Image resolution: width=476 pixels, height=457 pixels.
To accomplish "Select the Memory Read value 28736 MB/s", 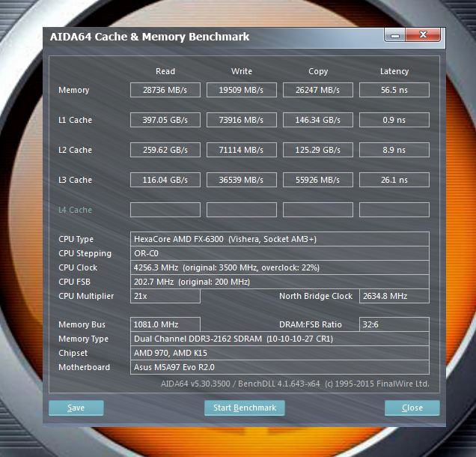I will (165, 90).
